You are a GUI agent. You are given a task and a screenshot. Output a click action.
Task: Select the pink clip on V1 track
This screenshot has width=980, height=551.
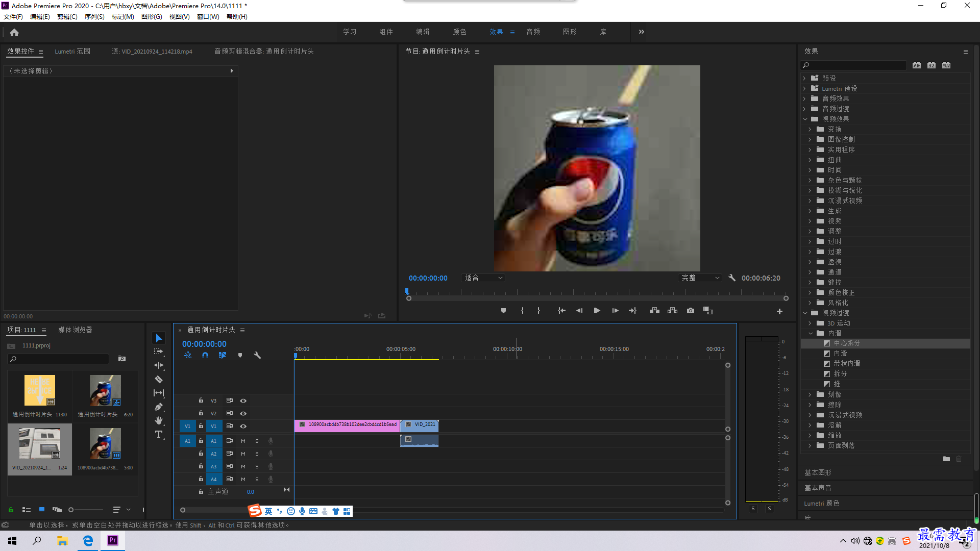click(x=347, y=425)
